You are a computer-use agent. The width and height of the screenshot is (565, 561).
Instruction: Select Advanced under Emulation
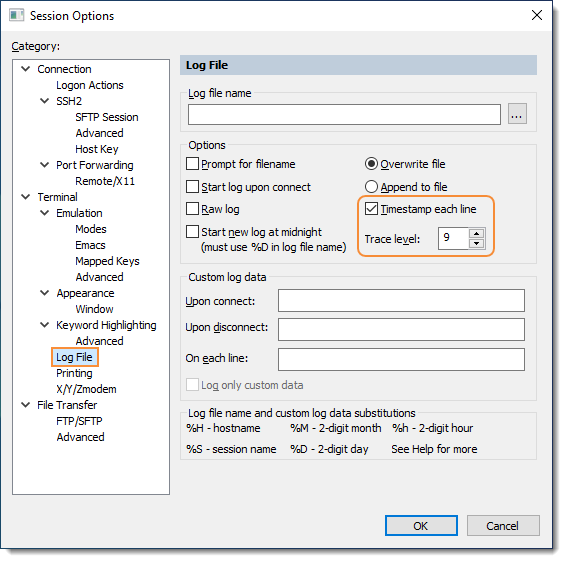click(x=99, y=277)
